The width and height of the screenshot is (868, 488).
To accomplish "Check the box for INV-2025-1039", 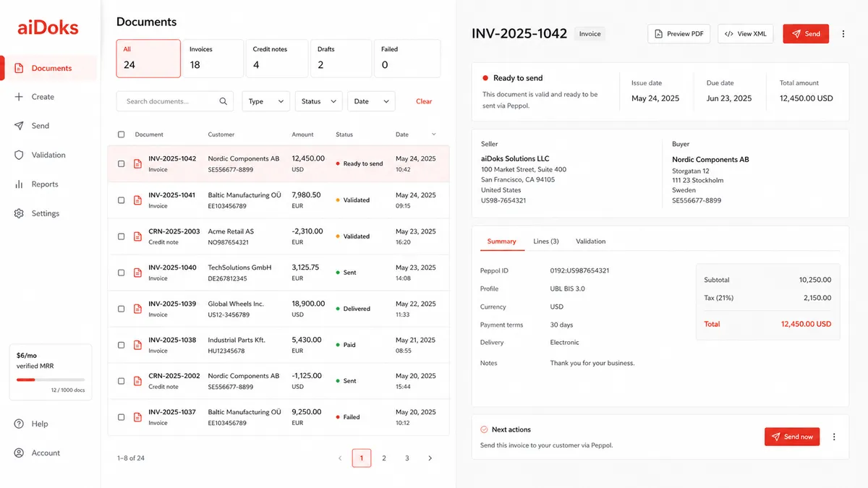I will [121, 309].
